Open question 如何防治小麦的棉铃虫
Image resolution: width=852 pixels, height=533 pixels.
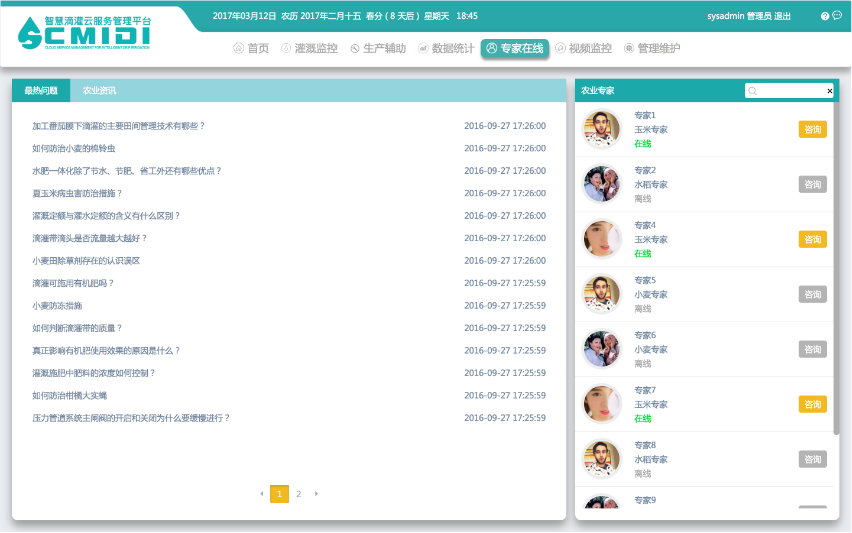tap(74, 148)
